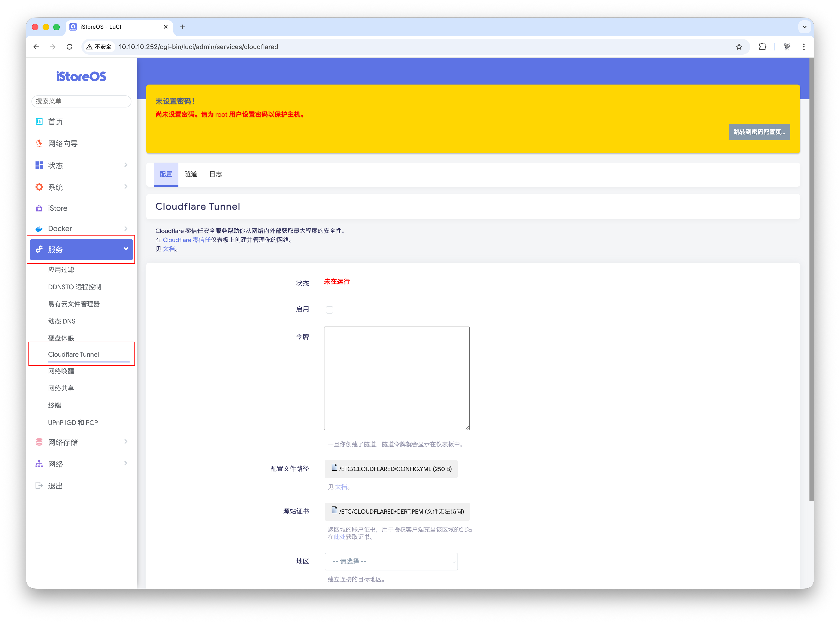Open the region selection dropdown
840x623 pixels.
tap(391, 562)
